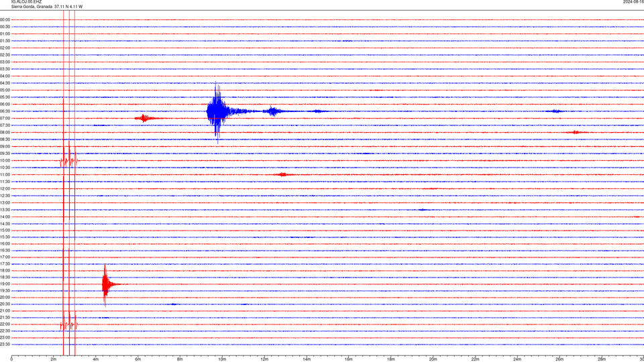This screenshot has height=362, width=644.
Task: Click the small red event on 07:00 trace
Action: [144, 118]
